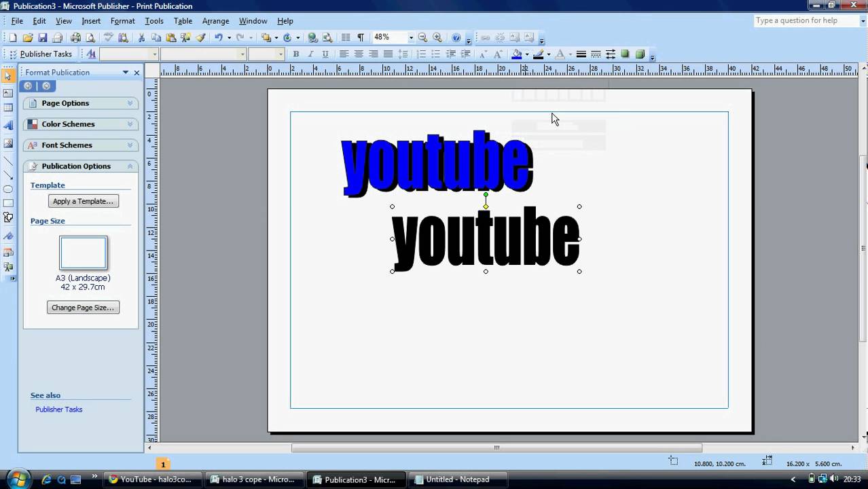868x489 pixels.
Task: Collapse the Publication Options section
Action: pos(81,166)
